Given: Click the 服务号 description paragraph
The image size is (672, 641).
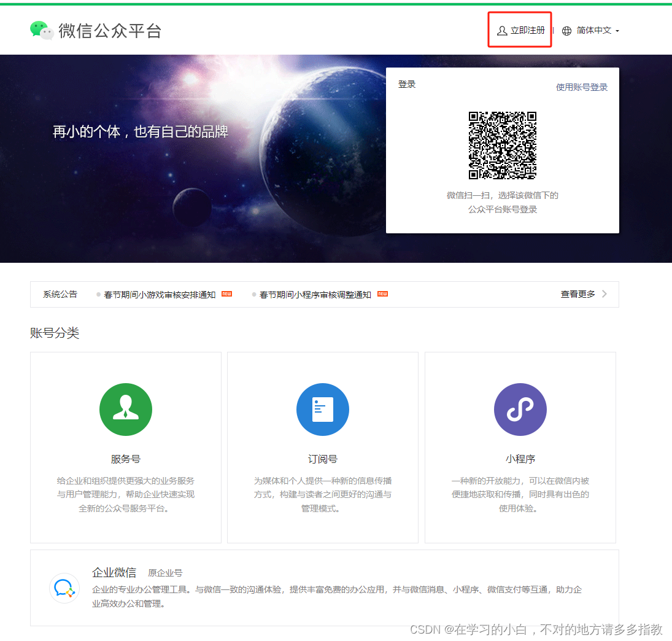Looking at the screenshot, I should pos(126,494).
